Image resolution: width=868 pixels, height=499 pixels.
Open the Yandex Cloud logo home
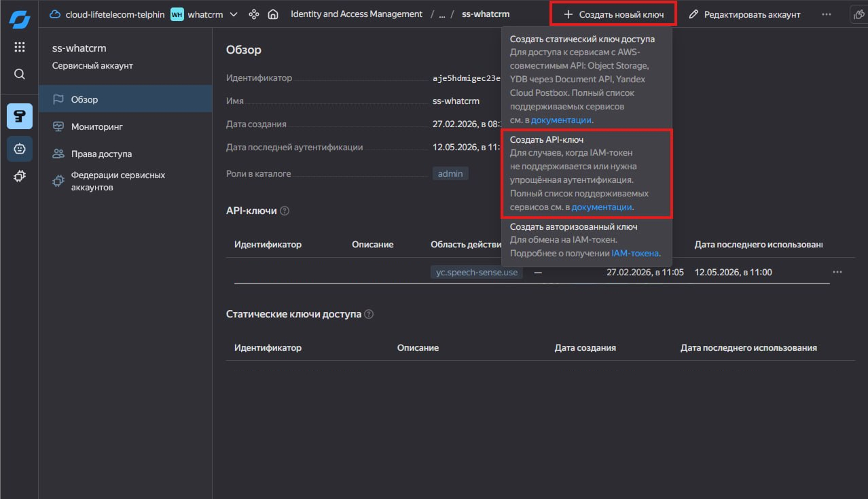point(19,18)
